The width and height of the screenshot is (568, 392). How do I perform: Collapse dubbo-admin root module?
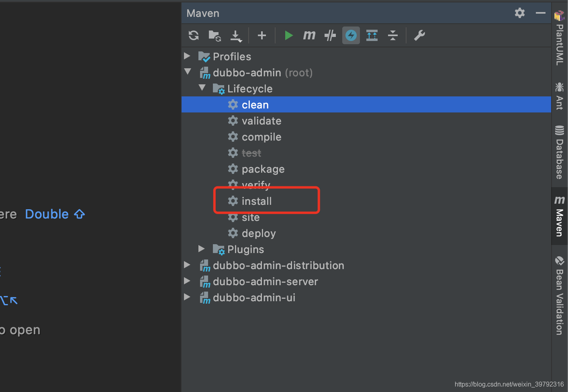click(188, 72)
